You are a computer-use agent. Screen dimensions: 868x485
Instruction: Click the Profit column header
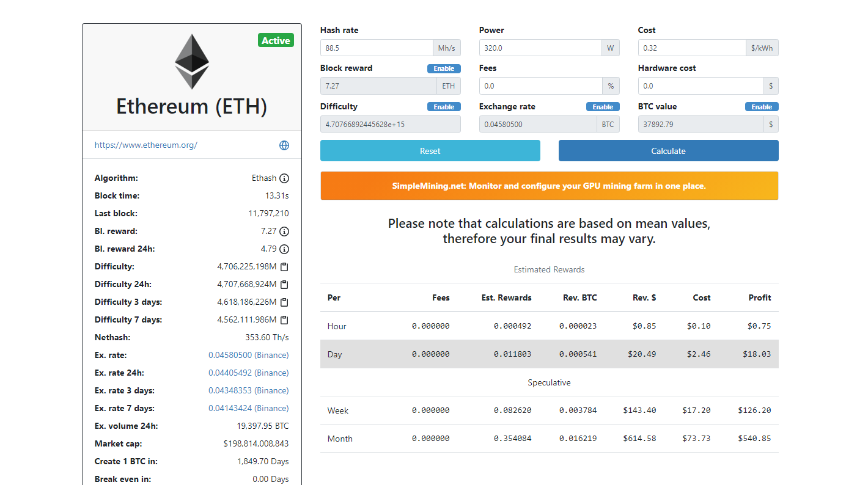(760, 298)
